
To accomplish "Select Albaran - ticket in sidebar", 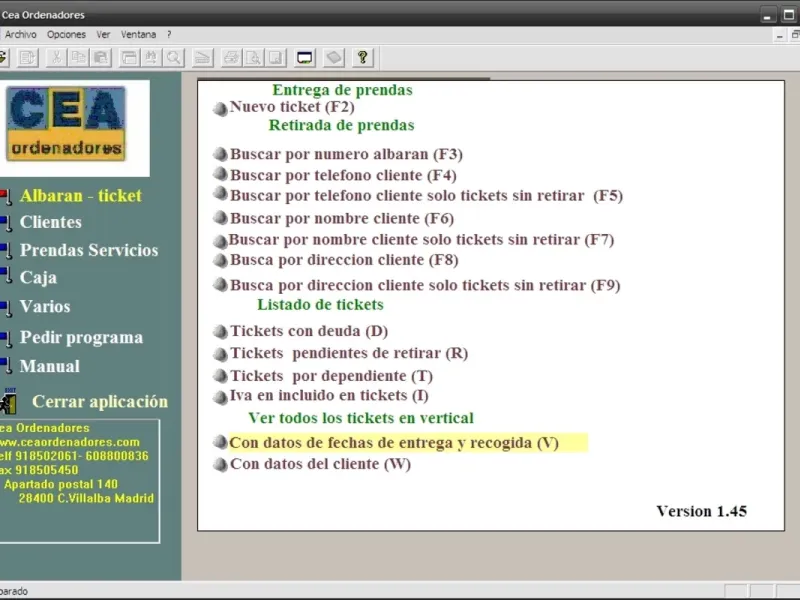I will [81, 195].
